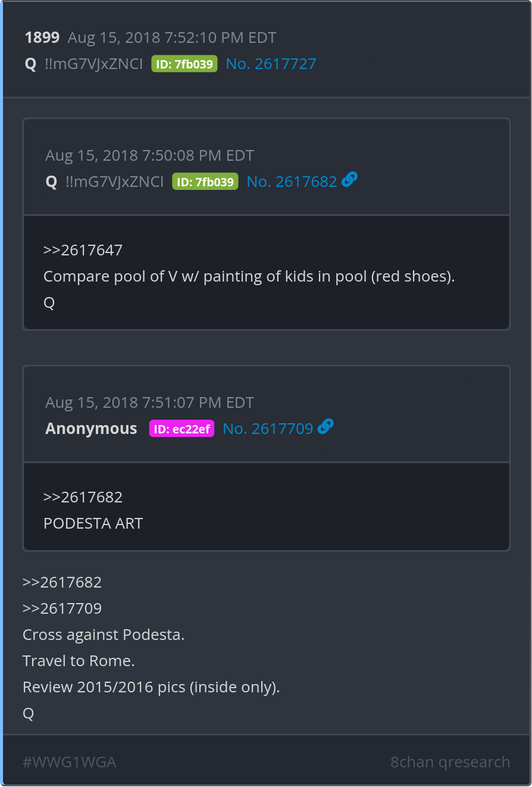Click the #WWG1WGA hashtag in footer
532x787 pixels.
click(69, 762)
